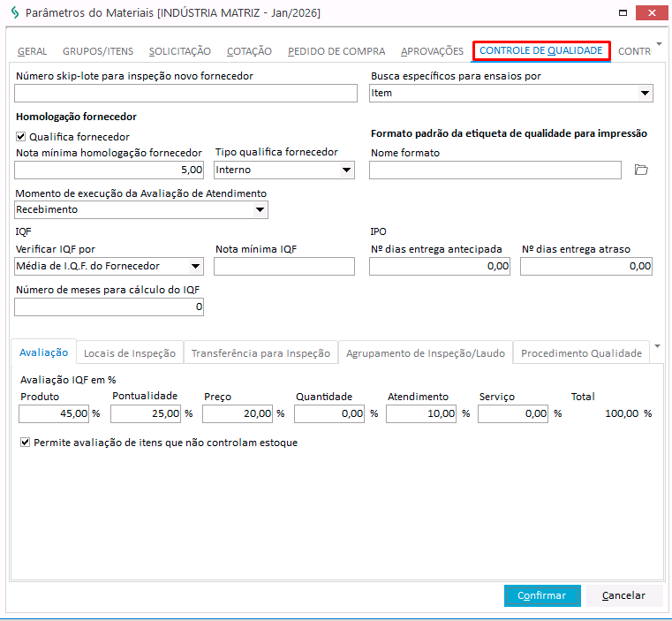Click the Produto percentage field
The image size is (672, 621).
pyautogui.click(x=54, y=414)
